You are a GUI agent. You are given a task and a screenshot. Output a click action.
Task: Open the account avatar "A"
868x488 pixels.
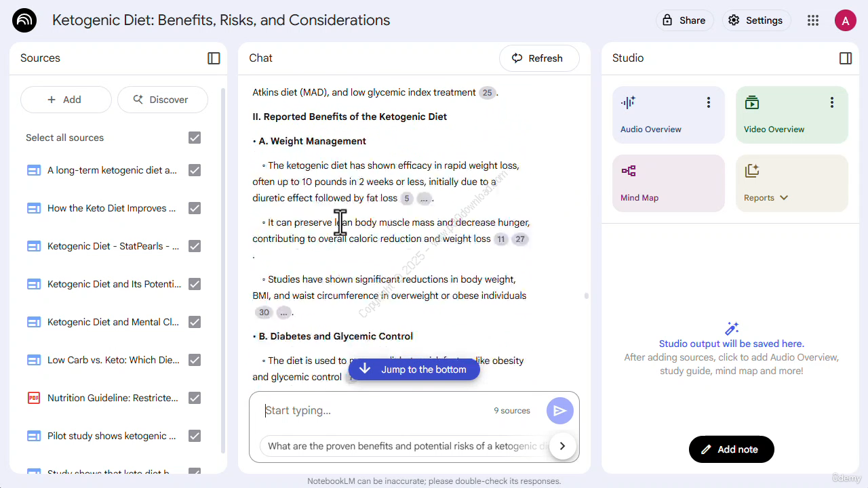pyautogui.click(x=846, y=20)
